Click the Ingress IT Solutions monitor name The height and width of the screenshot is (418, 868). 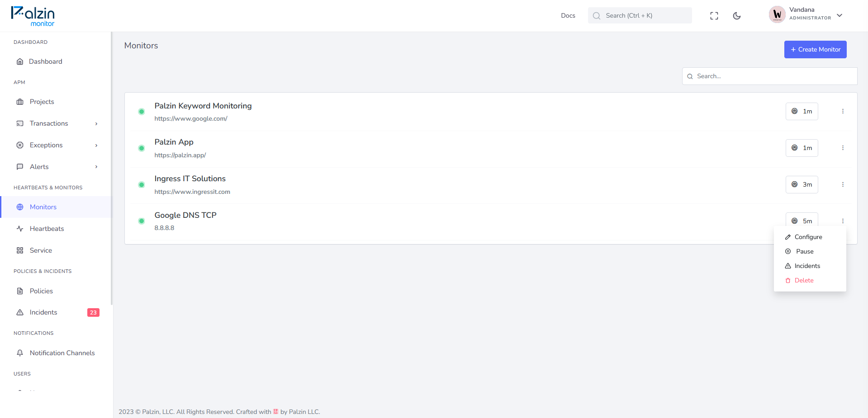click(x=190, y=178)
